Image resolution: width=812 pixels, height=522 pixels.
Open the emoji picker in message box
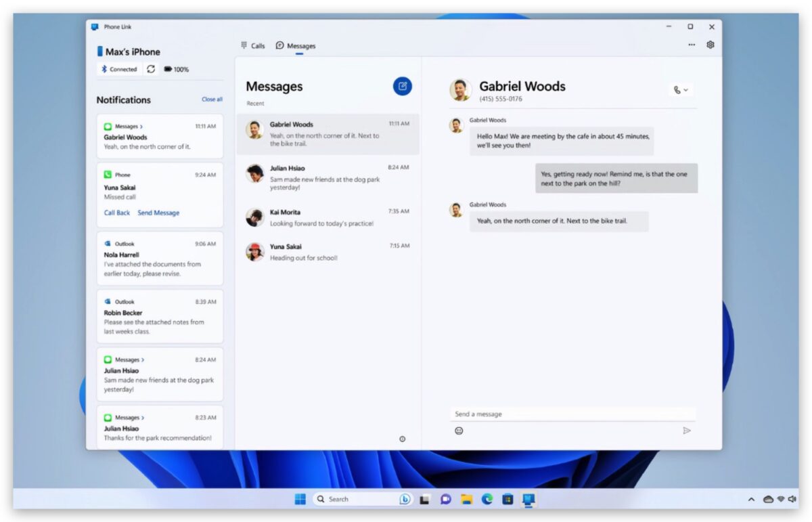[459, 431]
